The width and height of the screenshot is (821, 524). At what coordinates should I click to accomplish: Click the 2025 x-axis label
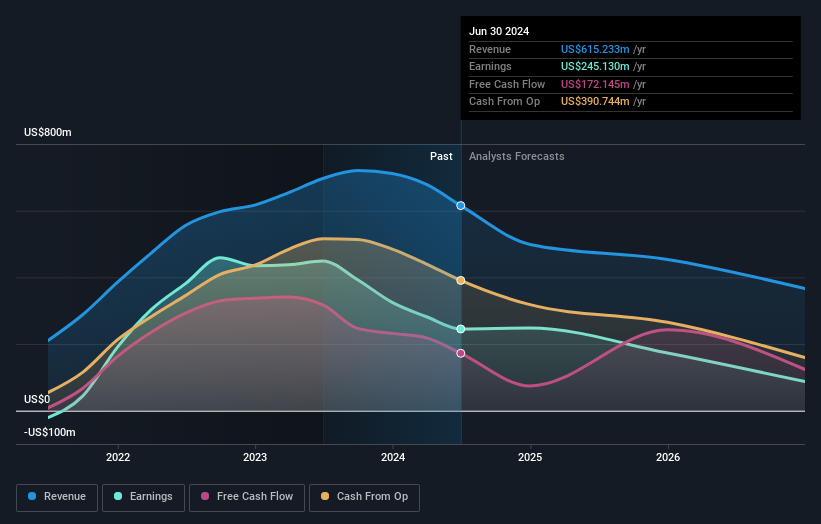tap(530, 457)
